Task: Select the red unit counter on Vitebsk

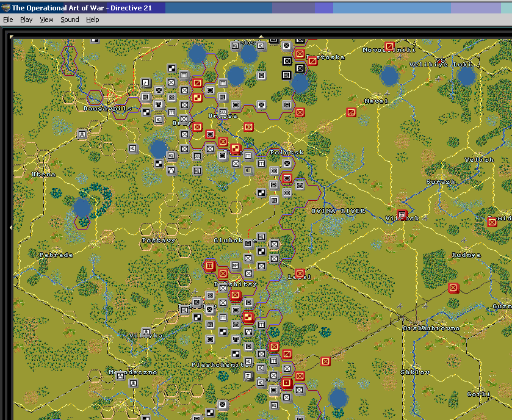Action: click(x=402, y=214)
